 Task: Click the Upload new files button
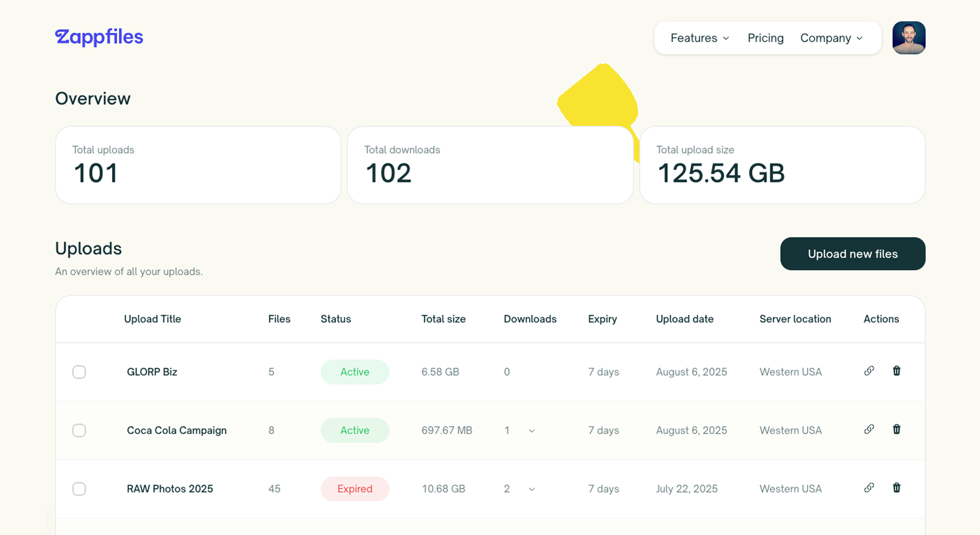(853, 254)
